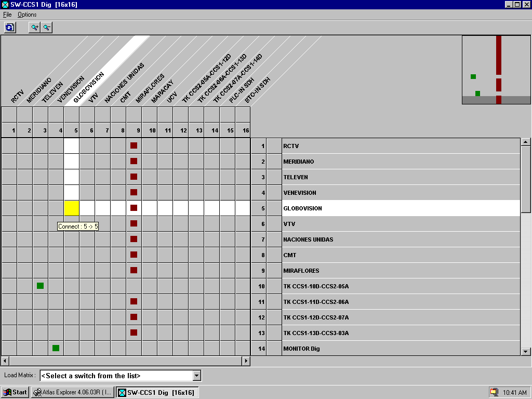
Task: Click the horizontal scrollbar right arrow
Action: [246, 361]
